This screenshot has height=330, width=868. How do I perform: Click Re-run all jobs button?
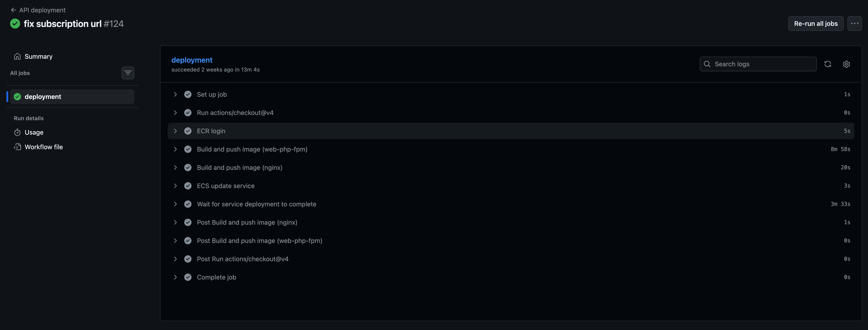[815, 24]
